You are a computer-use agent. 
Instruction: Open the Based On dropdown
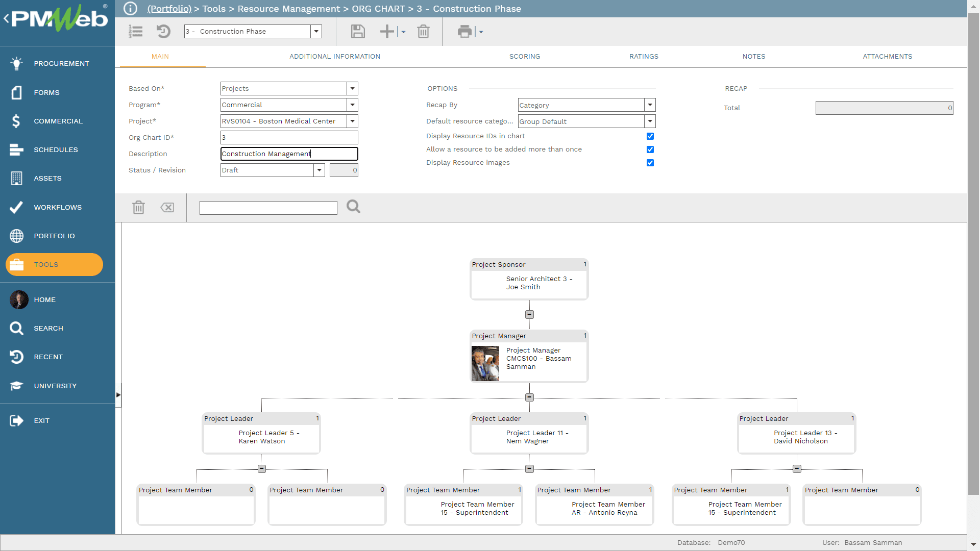click(x=352, y=88)
